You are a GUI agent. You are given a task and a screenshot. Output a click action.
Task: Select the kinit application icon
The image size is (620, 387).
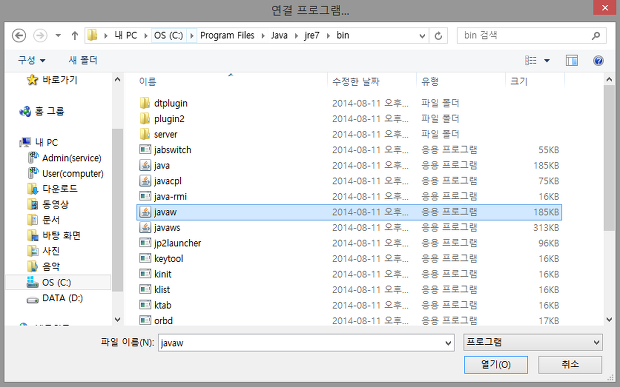coord(145,274)
